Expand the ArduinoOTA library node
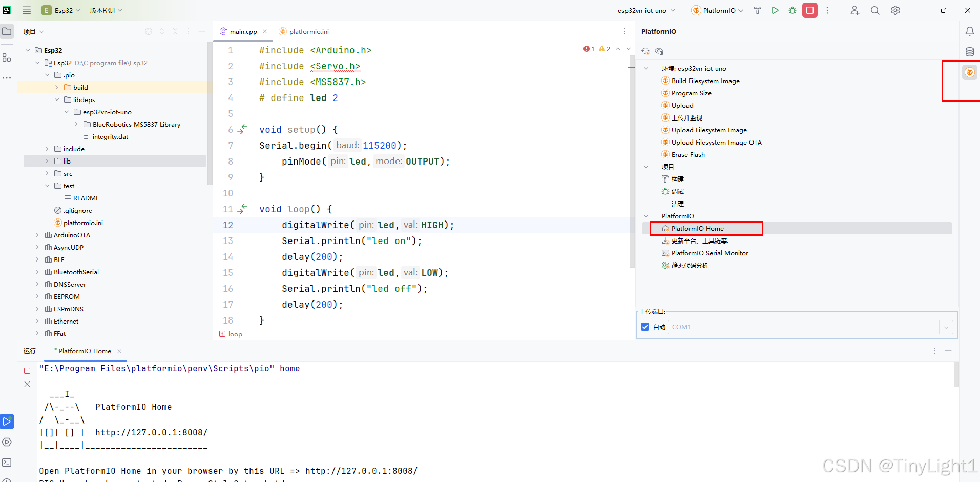980x482 pixels. tap(37, 235)
